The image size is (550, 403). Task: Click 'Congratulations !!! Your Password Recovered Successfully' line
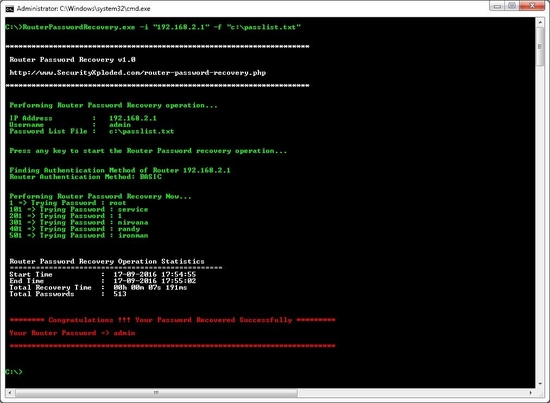172,320
